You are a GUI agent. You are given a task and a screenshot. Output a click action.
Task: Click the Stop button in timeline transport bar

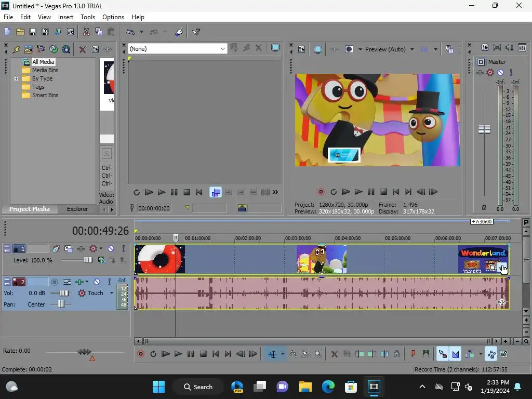point(203,354)
